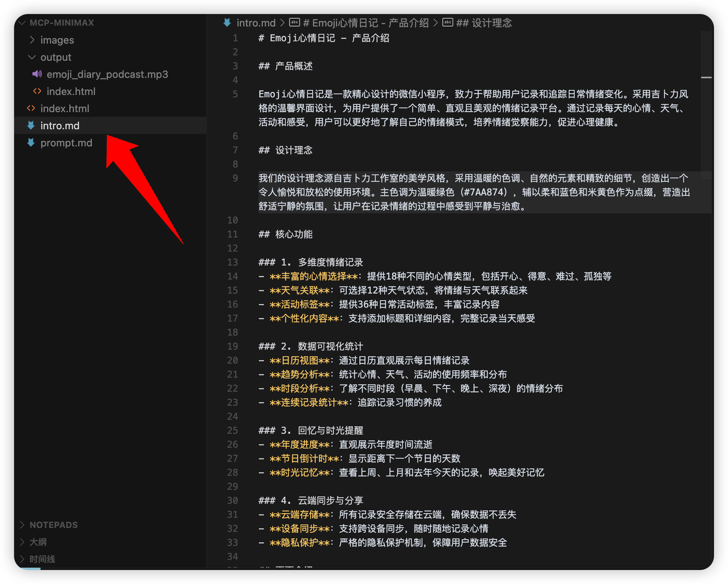Click bold text '**丰富的心情选择**'
728x584 pixels.
tap(313, 276)
